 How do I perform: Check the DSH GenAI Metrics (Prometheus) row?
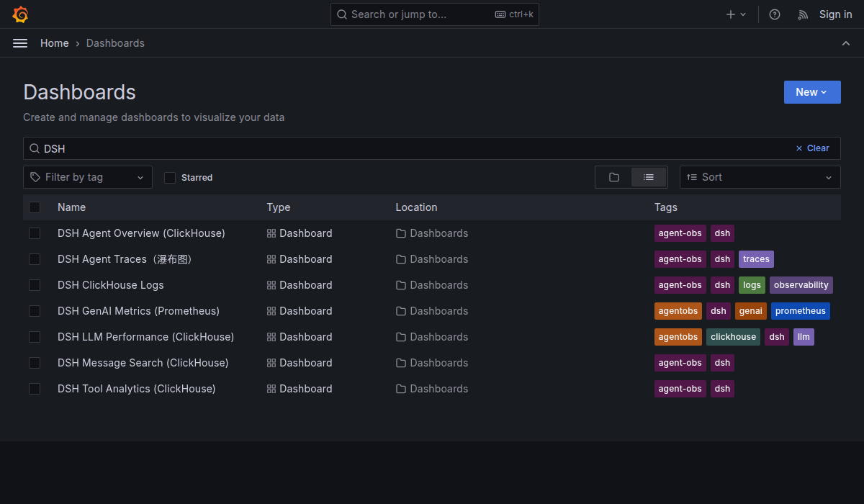(x=35, y=311)
